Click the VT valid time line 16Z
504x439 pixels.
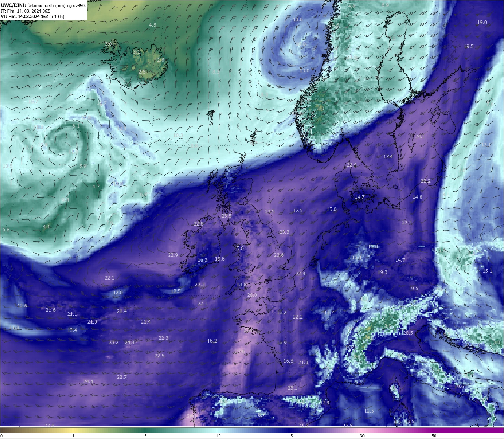(x=33, y=17)
